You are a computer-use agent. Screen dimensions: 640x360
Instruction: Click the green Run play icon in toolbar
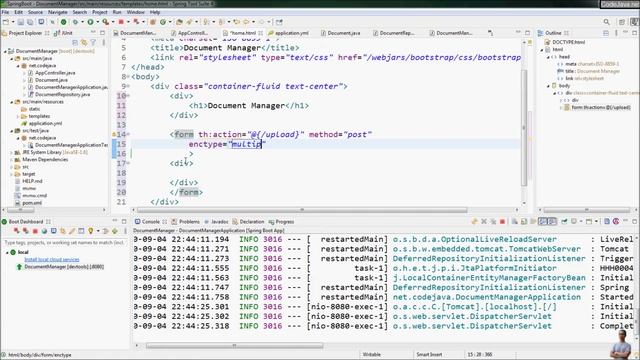click(90, 22)
